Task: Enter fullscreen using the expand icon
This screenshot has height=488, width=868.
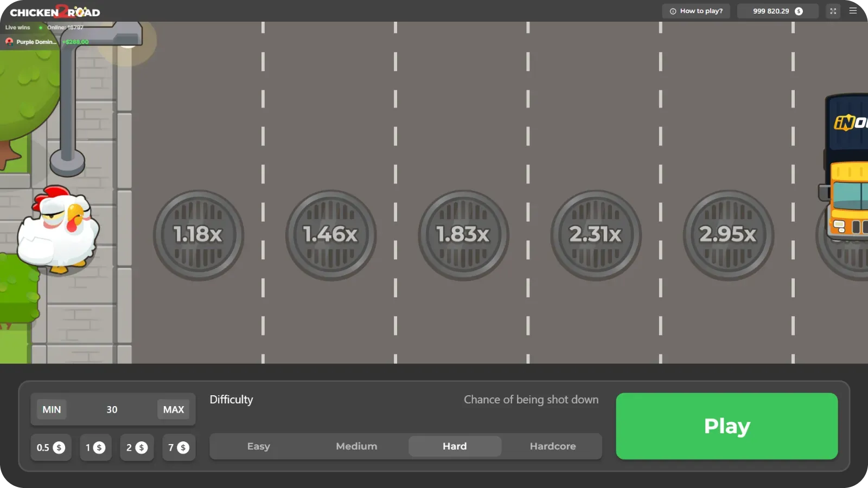Action: point(833,10)
